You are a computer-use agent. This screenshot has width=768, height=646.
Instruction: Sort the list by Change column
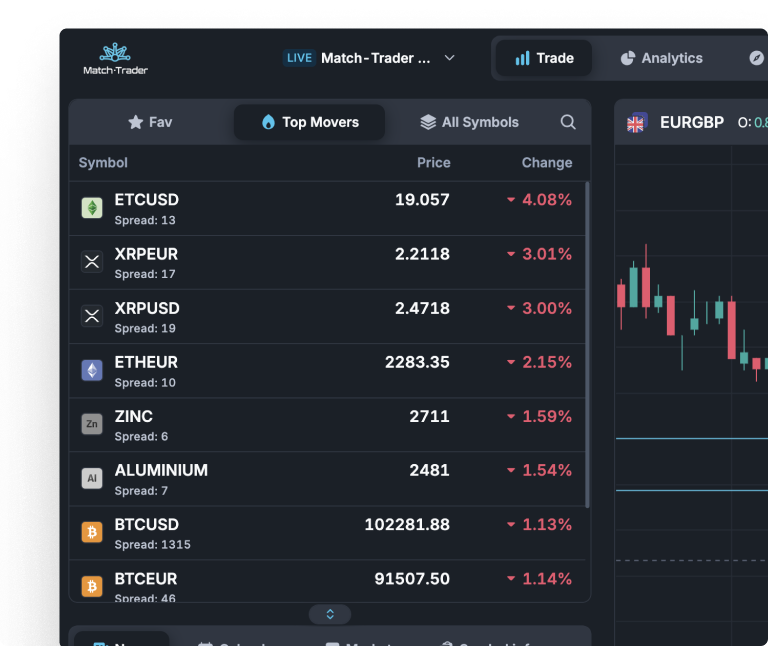point(546,163)
